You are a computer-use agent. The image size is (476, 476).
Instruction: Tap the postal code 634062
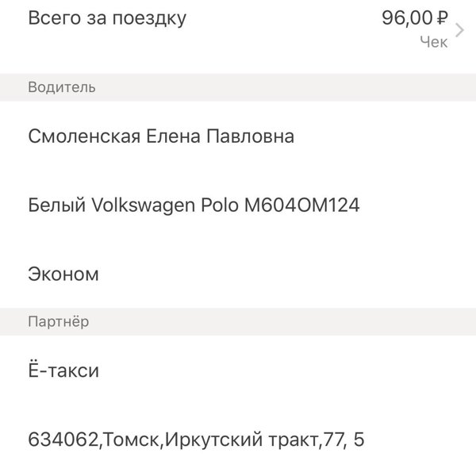click(x=63, y=440)
